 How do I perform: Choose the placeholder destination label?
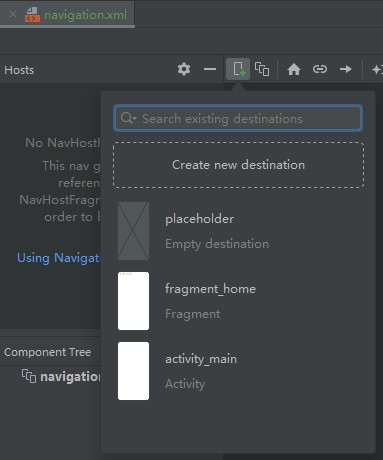pos(199,219)
